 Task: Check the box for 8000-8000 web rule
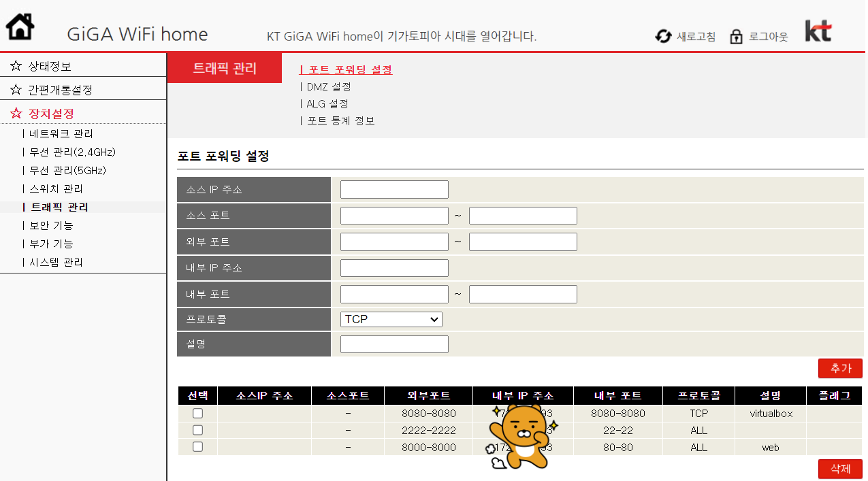197,446
